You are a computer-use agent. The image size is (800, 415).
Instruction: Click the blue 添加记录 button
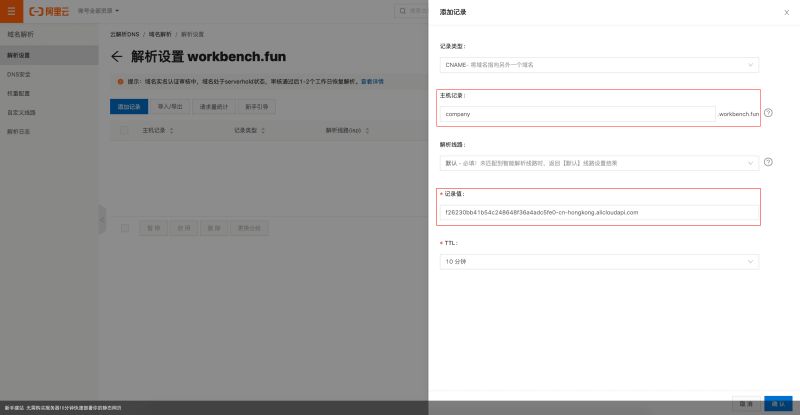point(129,107)
